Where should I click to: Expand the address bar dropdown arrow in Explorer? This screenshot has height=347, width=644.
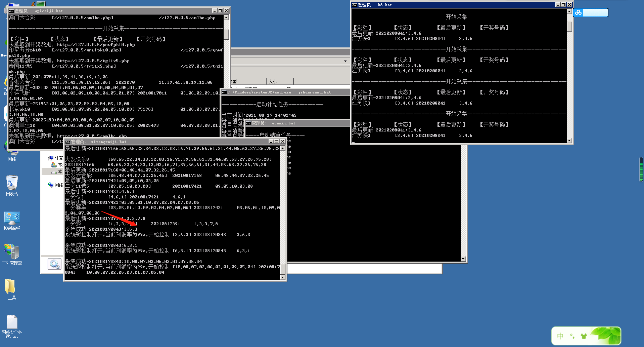[345, 61]
